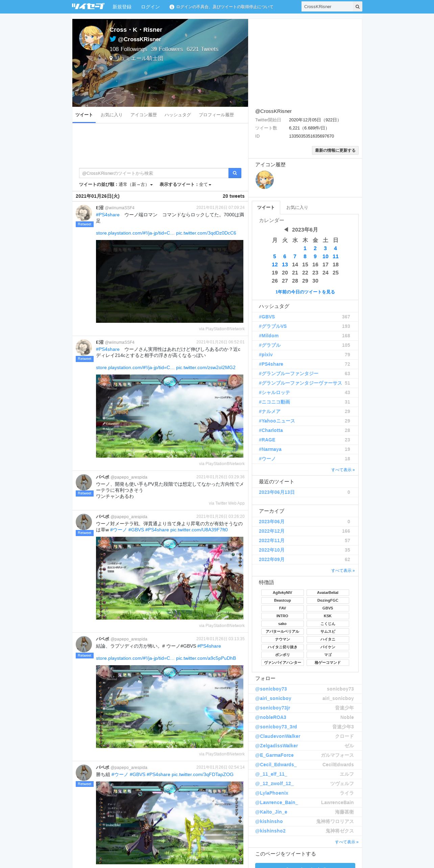Open the displayed tweets filter dropdown
This screenshot has width=434, height=868.
point(205,185)
